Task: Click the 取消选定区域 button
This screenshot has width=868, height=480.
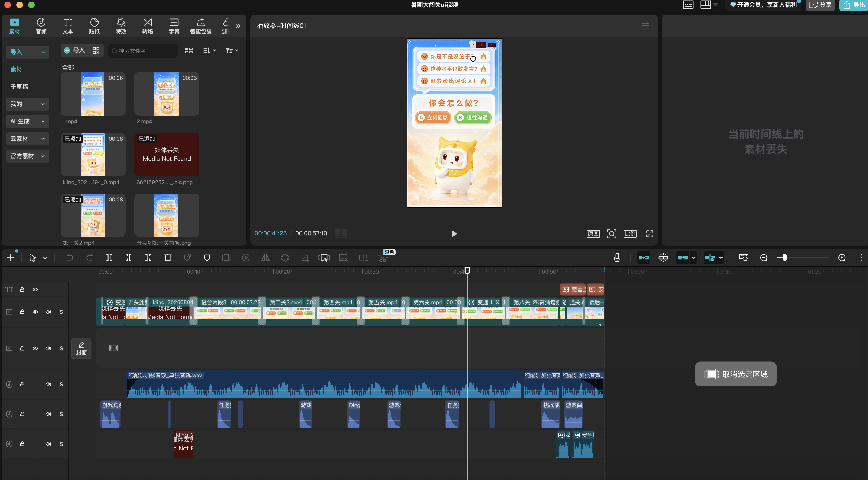Action: pos(736,374)
